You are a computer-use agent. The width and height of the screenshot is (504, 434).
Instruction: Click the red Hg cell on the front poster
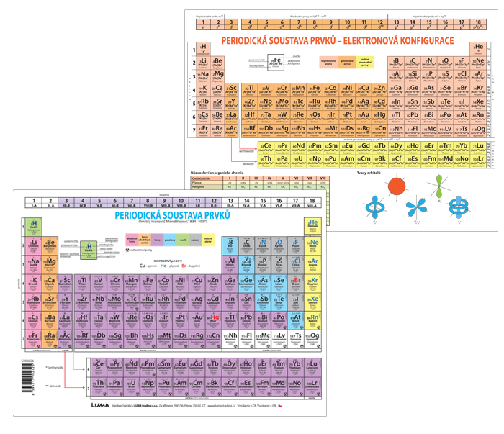click(213, 320)
